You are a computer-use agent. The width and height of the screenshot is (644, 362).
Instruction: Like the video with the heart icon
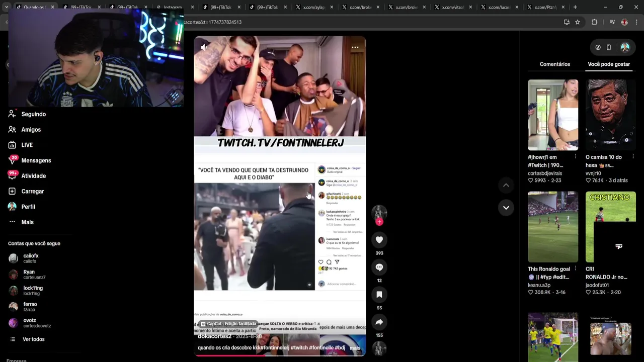pos(379,240)
